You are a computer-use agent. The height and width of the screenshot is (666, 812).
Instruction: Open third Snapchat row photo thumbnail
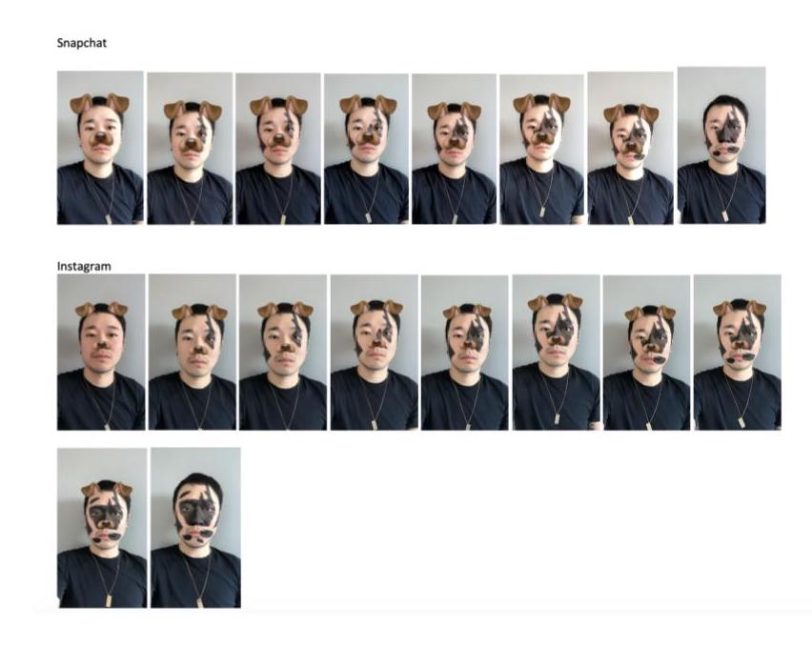pos(278,149)
